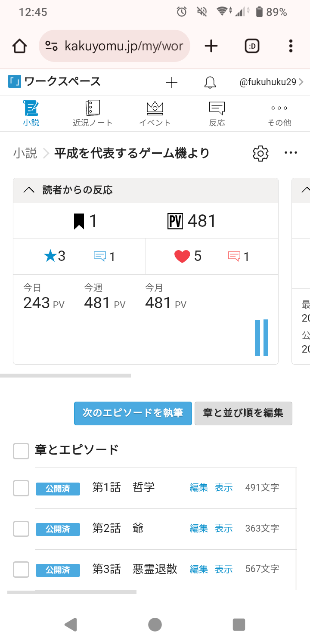This screenshot has width=310, height=644.
Task: Collapse the 読者からの反応 panel
Action: click(x=29, y=190)
